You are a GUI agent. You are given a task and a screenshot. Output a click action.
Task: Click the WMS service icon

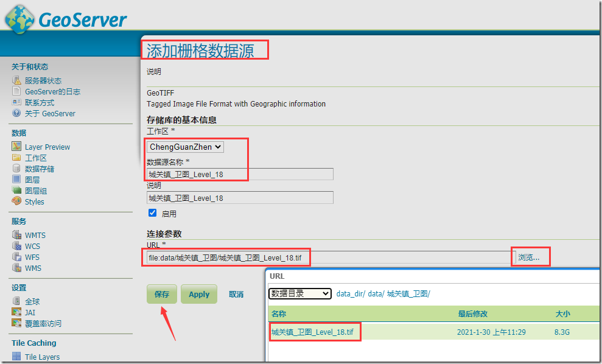pos(16,268)
